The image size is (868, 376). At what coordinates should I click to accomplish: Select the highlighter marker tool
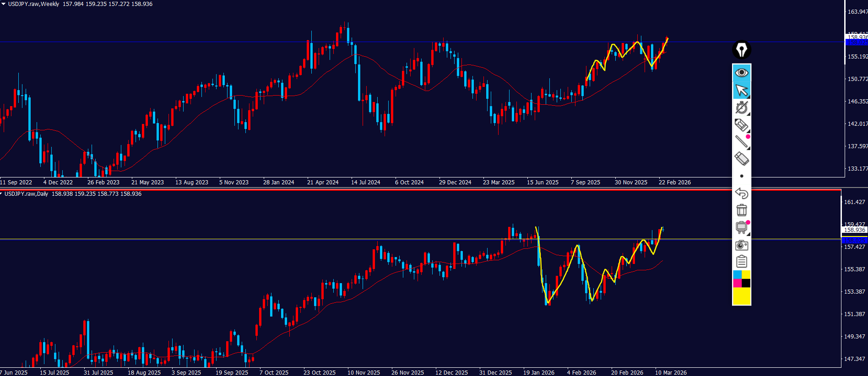tap(741, 125)
